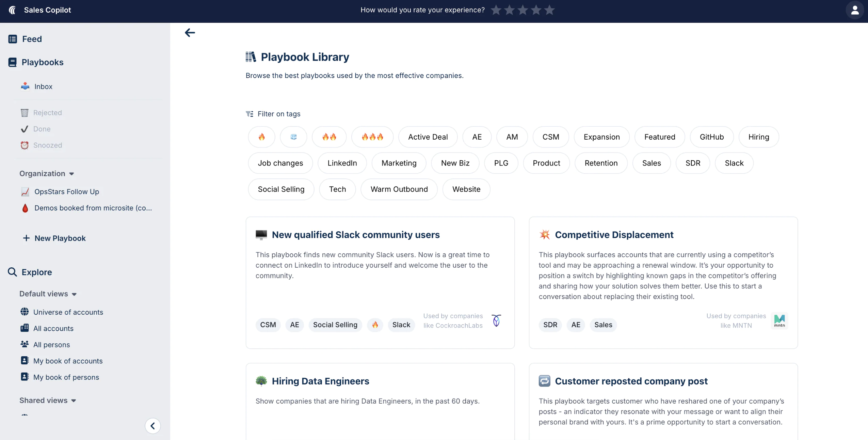Toggle the ice cube tag filter

293,137
